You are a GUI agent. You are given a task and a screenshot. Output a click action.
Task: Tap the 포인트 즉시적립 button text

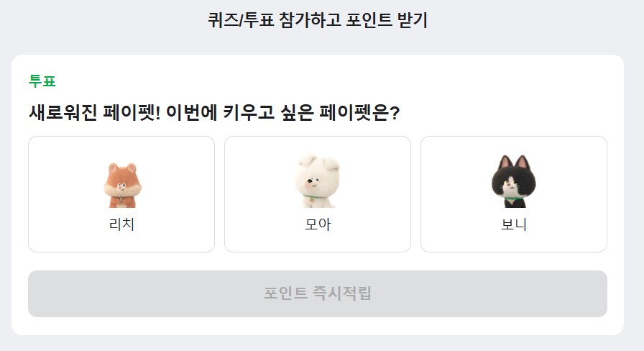(318, 293)
